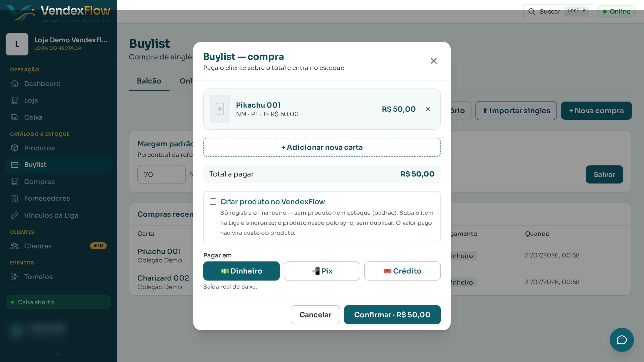Select Pix payment method
The image size is (644, 362).
tap(322, 271)
